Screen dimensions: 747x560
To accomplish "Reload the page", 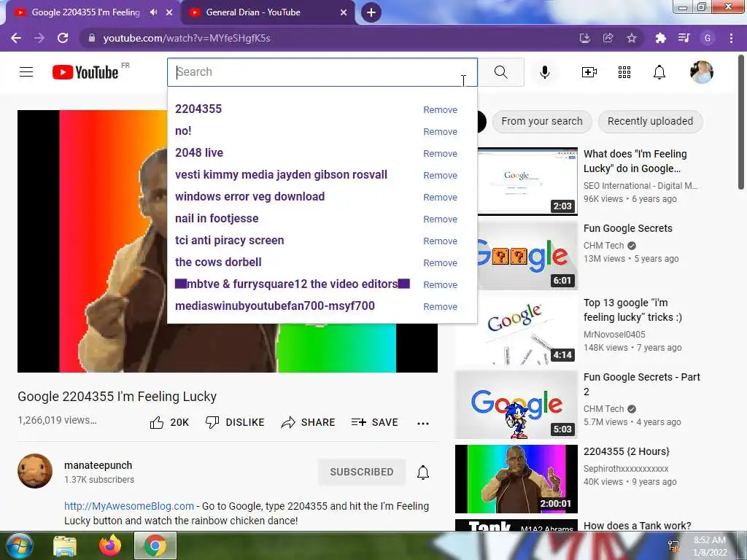I will 63,38.
